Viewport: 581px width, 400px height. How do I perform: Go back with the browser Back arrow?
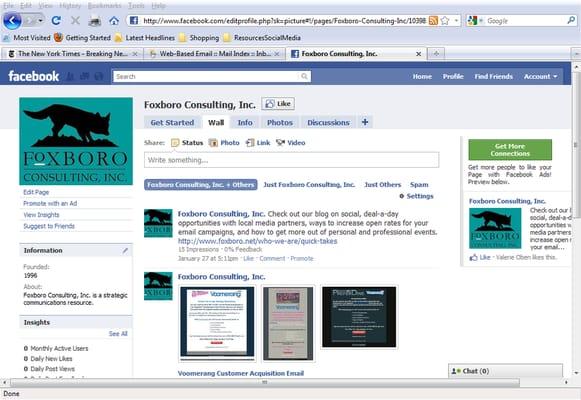click(12, 21)
